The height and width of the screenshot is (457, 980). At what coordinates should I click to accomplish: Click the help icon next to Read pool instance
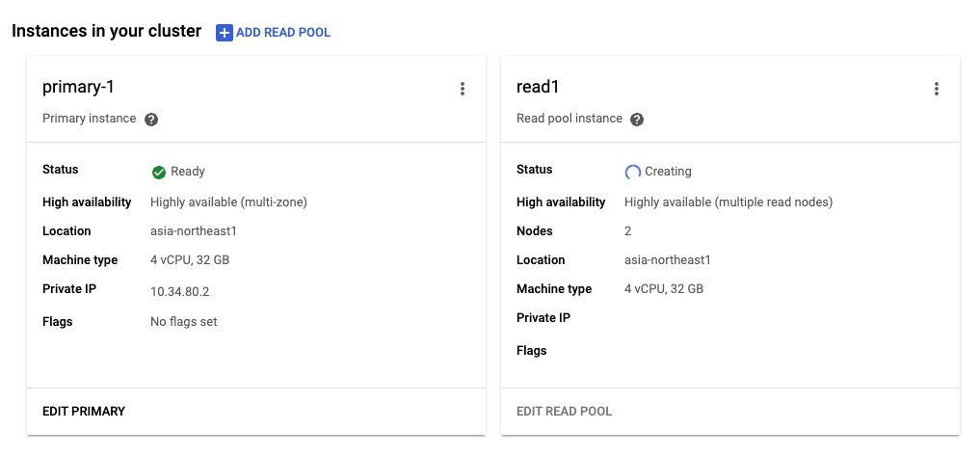[x=637, y=120]
